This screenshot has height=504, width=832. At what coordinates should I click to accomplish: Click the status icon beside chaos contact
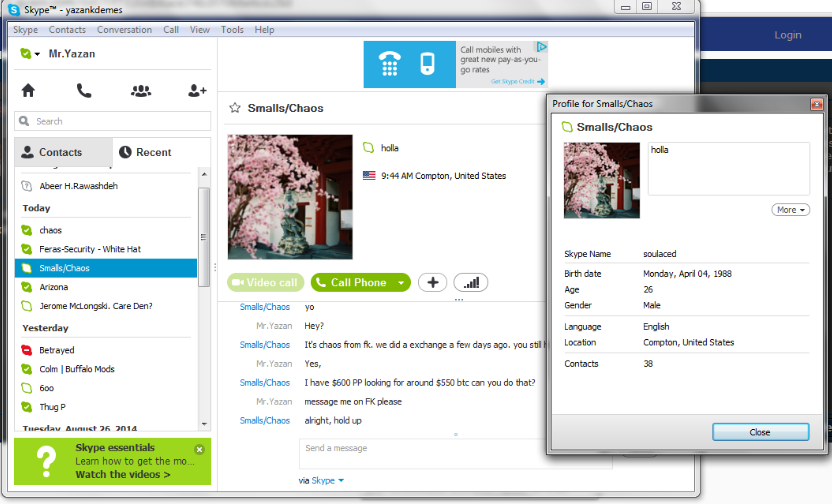27,230
